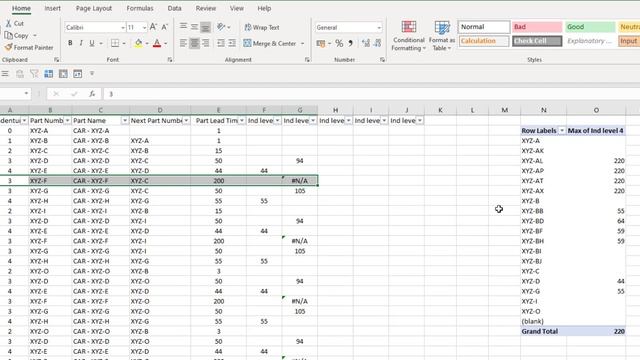This screenshot has height=360, width=640.
Task: Cut the selected cells
Action: click(15, 24)
